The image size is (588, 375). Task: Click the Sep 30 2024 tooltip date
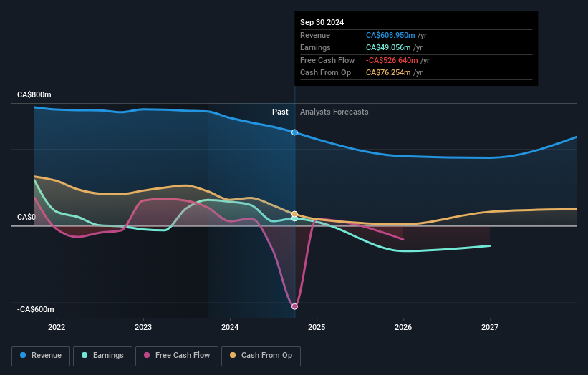coord(322,22)
